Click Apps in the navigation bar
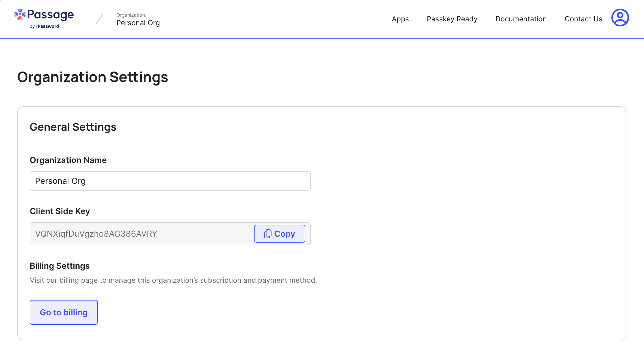Screen dimensions: 644x351 coord(400,19)
